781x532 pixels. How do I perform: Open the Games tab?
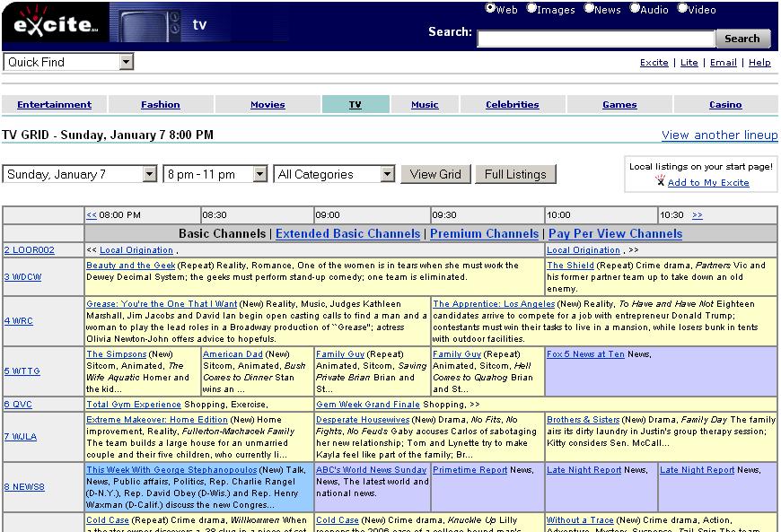pos(619,104)
